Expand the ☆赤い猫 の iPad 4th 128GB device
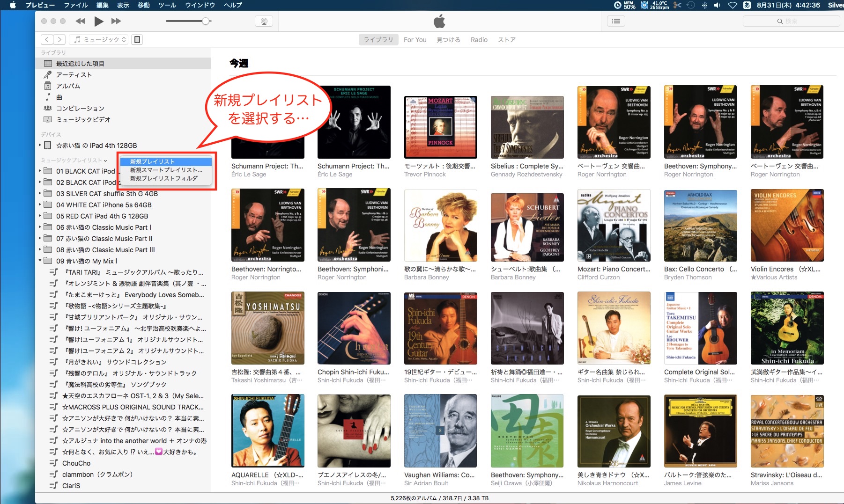The width and height of the screenshot is (844, 504). pos(40,146)
